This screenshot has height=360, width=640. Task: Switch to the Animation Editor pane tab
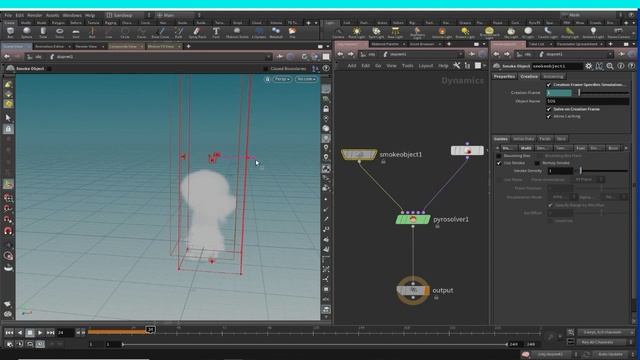pyautogui.click(x=50, y=47)
